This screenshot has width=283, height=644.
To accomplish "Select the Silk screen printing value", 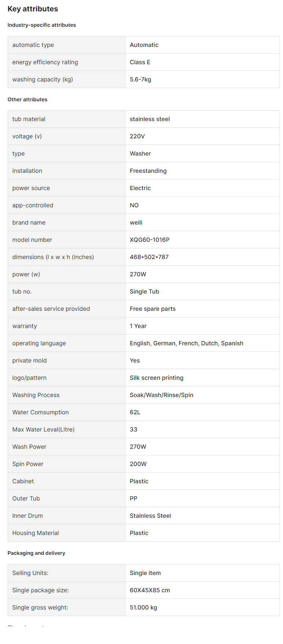I will pyautogui.click(x=156, y=378).
